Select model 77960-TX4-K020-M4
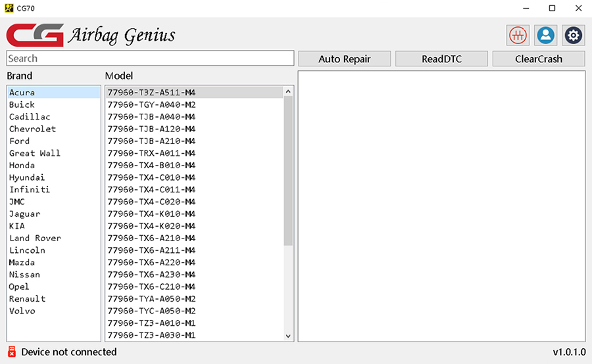The width and height of the screenshot is (592, 364). [194, 226]
